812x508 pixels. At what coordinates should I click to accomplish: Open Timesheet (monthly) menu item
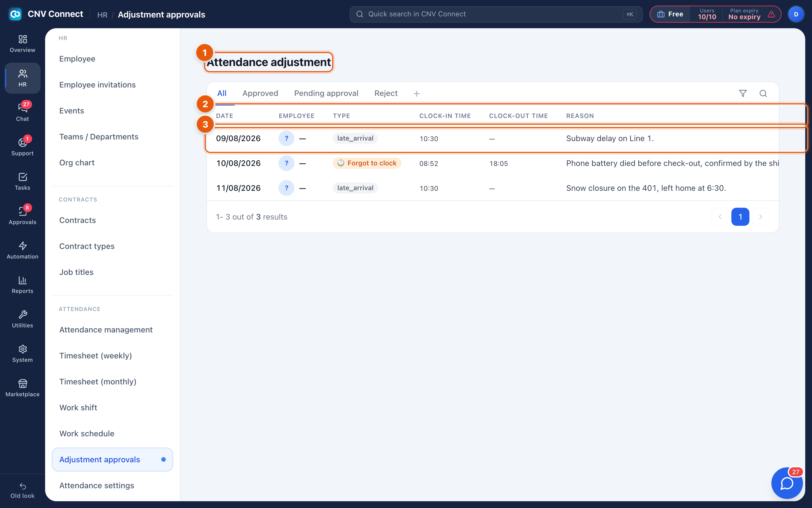click(x=112, y=382)
